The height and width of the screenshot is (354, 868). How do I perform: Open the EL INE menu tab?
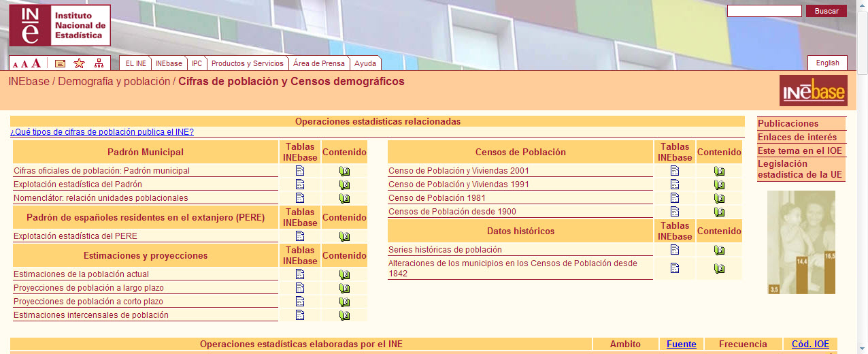[135, 63]
